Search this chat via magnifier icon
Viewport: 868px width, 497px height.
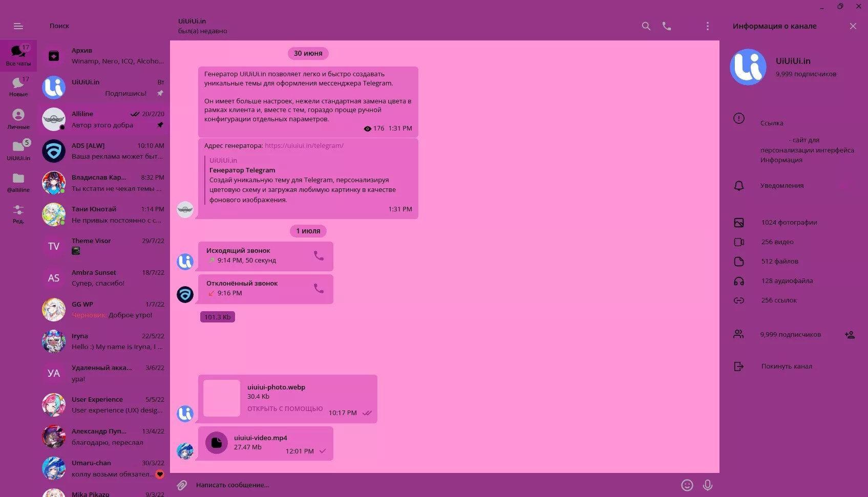(x=646, y=26)
